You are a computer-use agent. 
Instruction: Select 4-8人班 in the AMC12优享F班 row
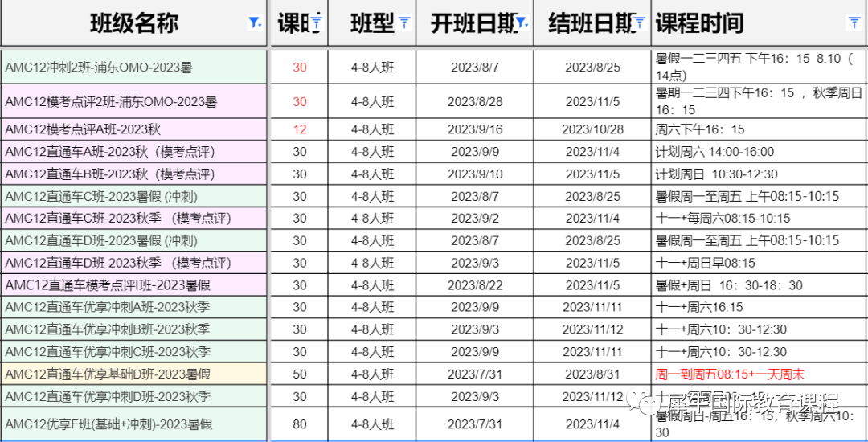click(x=373, y=424)
